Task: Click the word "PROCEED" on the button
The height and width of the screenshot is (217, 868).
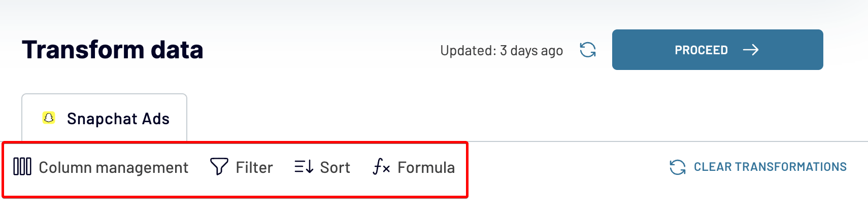Action: (701, 50)
